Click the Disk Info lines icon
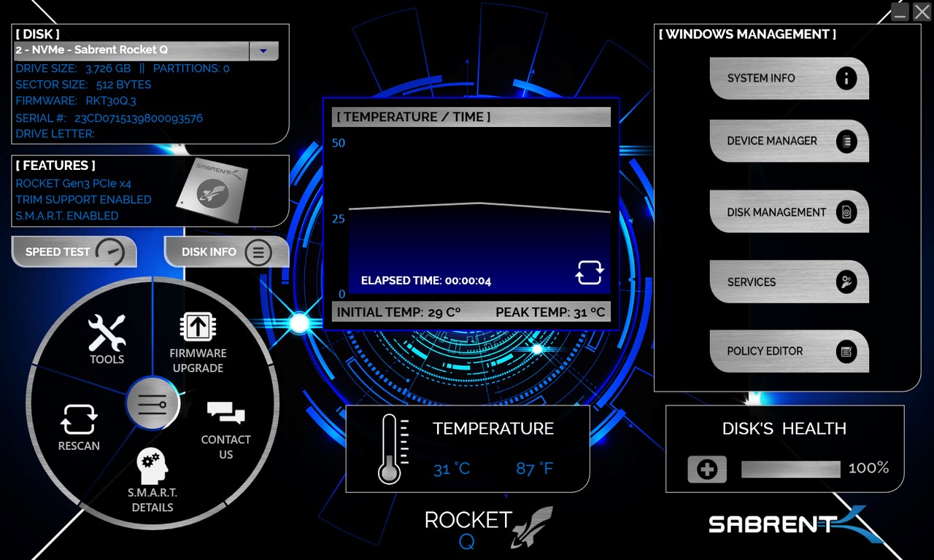 click(x=258, y=252)
